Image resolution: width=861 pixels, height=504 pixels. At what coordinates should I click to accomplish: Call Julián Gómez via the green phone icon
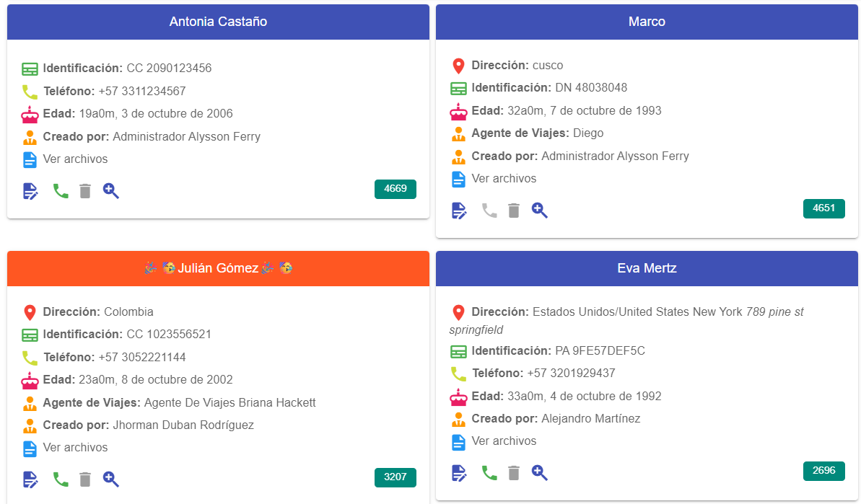click(x=61, y=479)
